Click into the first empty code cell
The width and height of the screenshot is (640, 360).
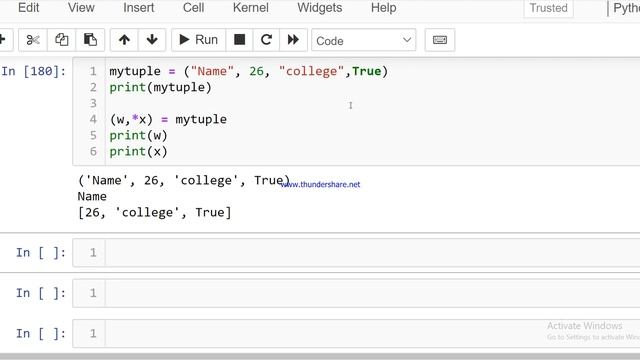click(372, 253)
